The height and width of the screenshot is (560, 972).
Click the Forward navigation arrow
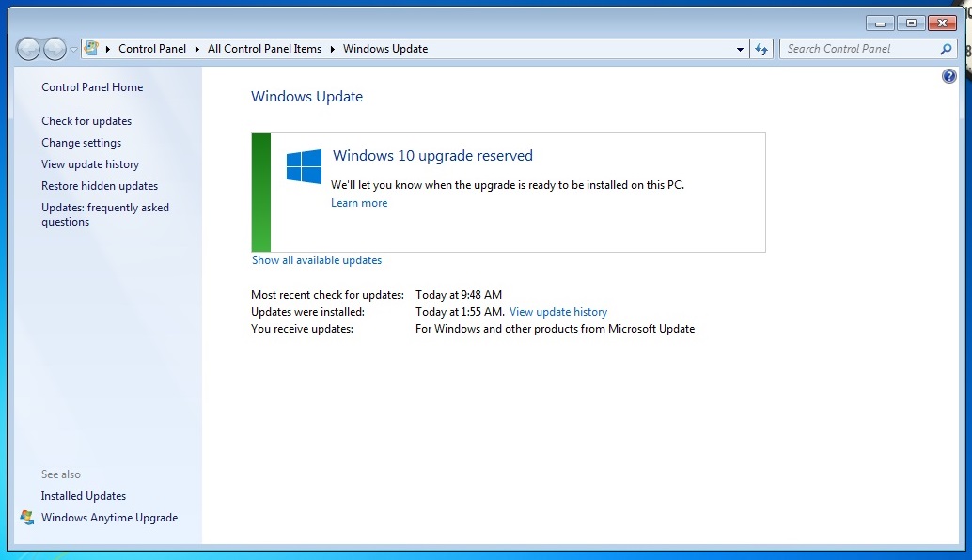(55, 48)
